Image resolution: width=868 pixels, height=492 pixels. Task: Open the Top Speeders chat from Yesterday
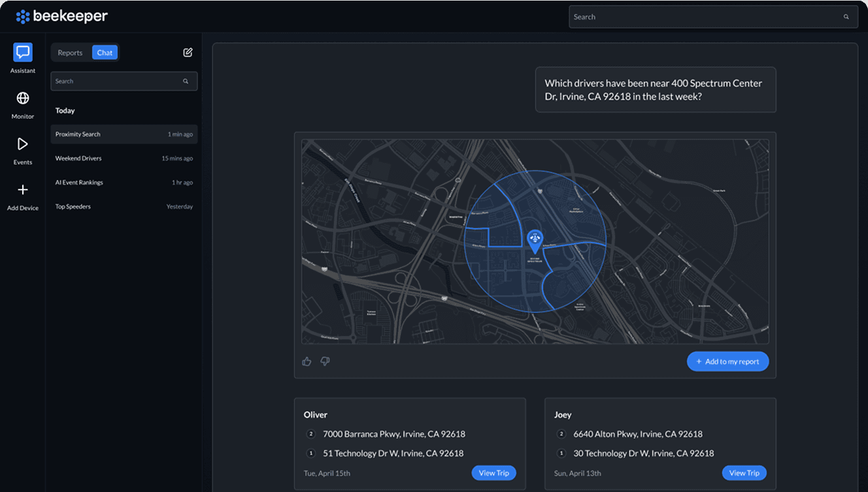coord(124,206)
